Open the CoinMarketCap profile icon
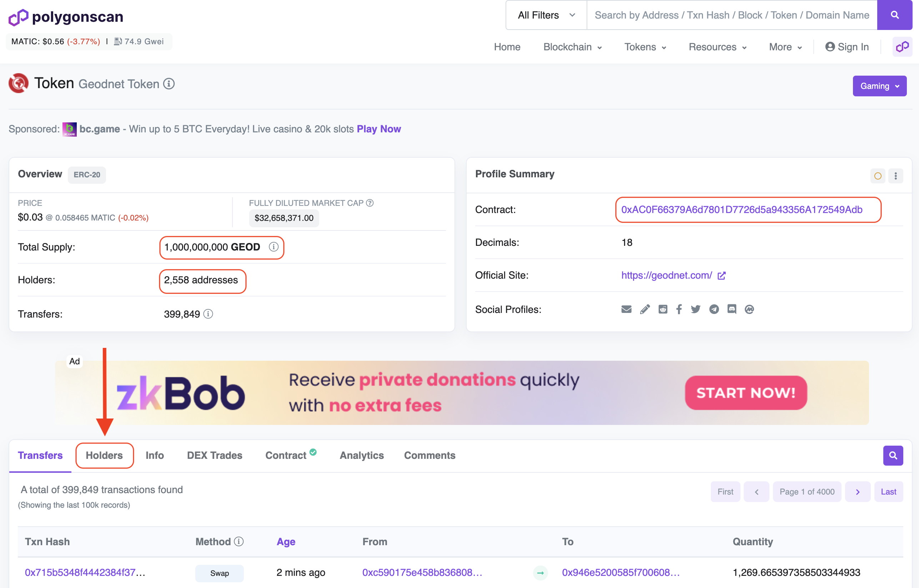 point(749,309)
